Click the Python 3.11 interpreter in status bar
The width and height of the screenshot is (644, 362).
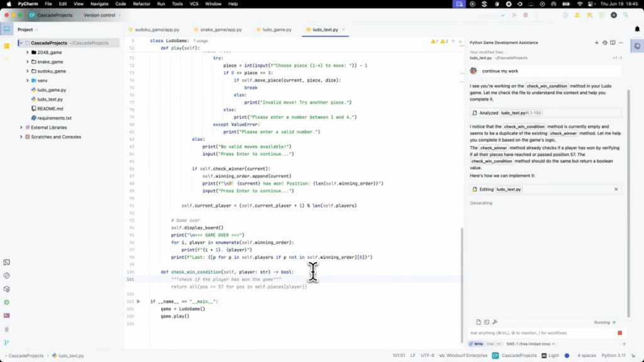(x=613, y=356)
